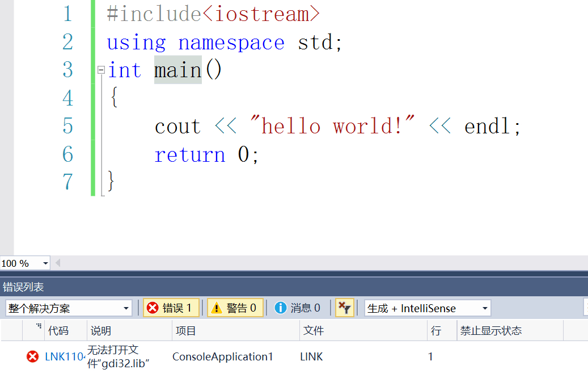Image resolution: width=588 pixels, height=378 pixels.
Task: Click the horizontal scrollbar left arrow
Action: [x=58, y=263]
